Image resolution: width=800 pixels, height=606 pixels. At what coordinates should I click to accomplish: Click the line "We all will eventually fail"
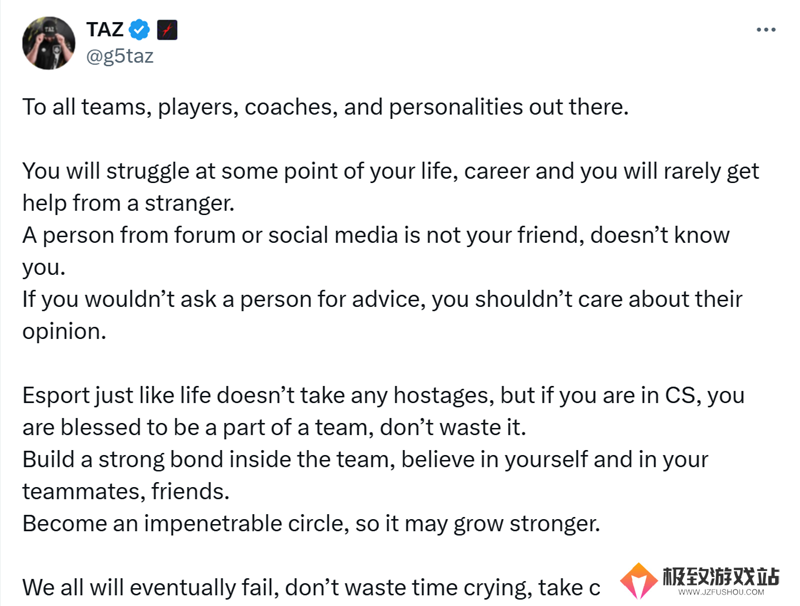(311, 588)
